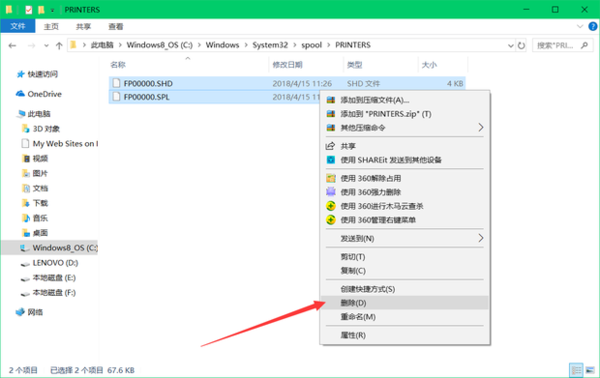Expand the 发送到(N) submenu arrow
This screenshot has height=378, width=600.
tap(481, 238)
